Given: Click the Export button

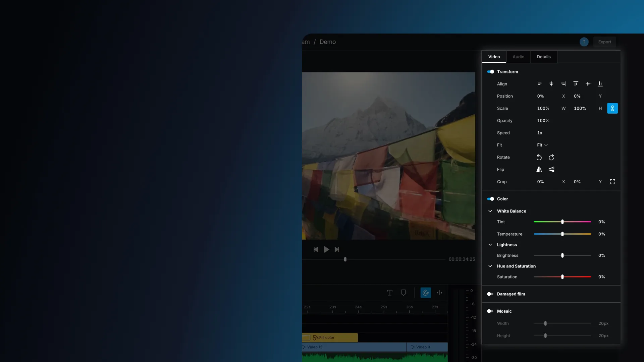Looking at the screenshot, I should (604, 42).
